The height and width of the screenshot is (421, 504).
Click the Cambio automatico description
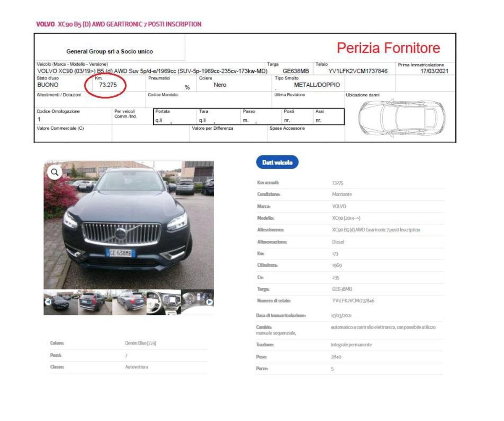pyautogui.click(x=383, y=327)
